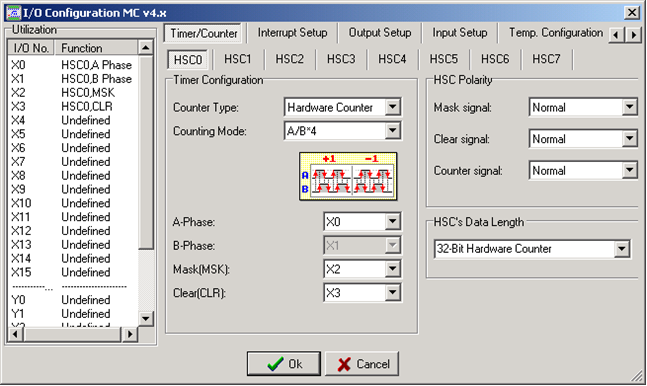This screenshot has width=647, height=386.
Task: Select the Y1 Undefined row
Action: pos(73,313)
